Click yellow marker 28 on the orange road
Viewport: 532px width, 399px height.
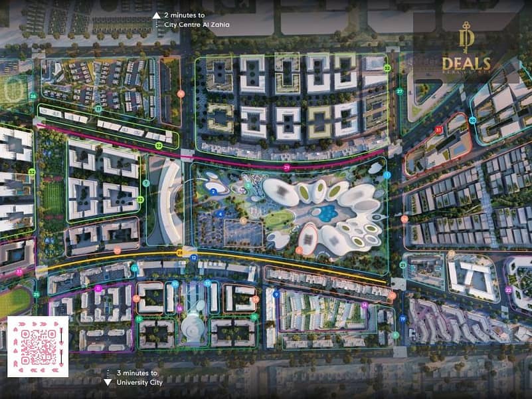click(179, 253)
